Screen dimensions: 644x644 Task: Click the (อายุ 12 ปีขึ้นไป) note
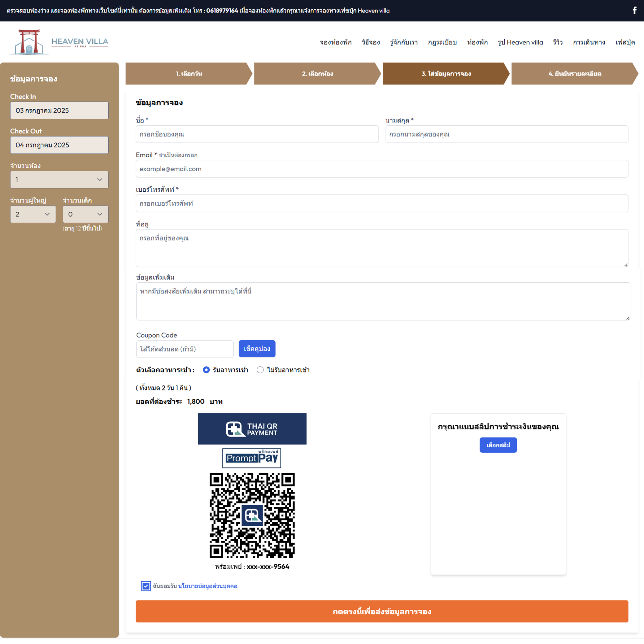tap(82, 228)
